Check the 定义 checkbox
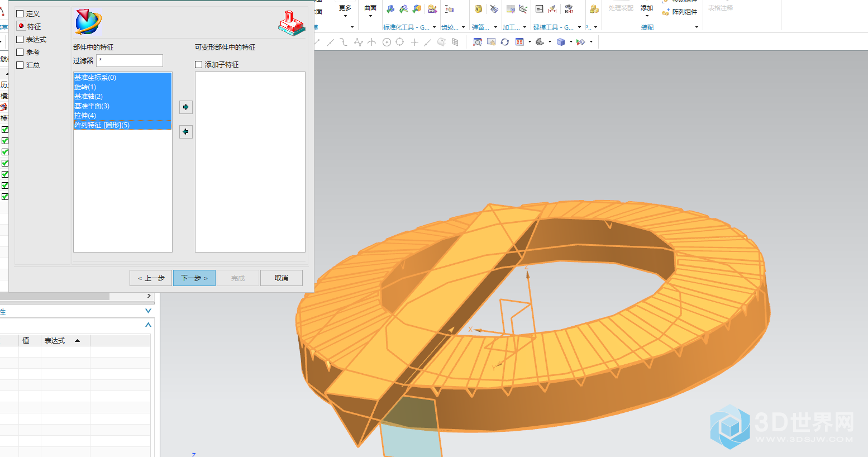 coord(20,13)
